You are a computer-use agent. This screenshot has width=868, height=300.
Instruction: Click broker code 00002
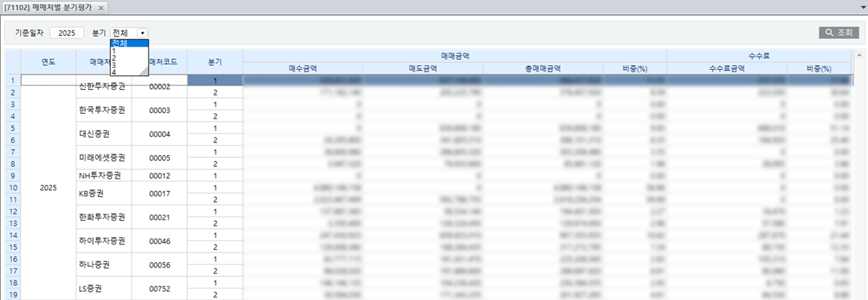160,86
